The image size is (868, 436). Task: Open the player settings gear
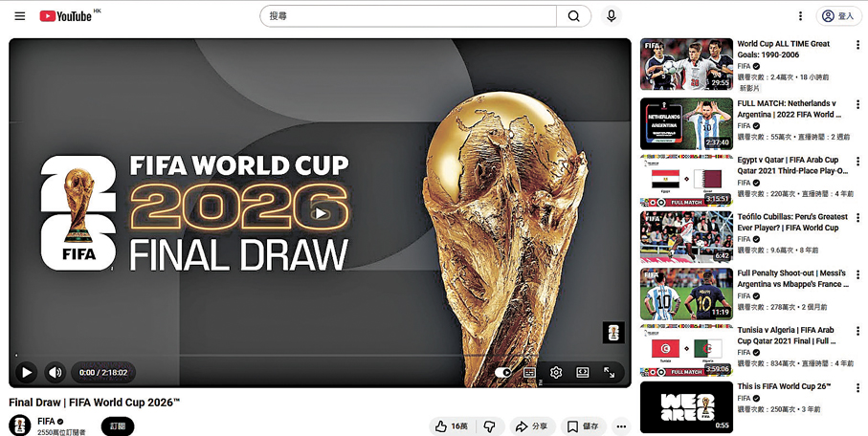click(556, 372)
